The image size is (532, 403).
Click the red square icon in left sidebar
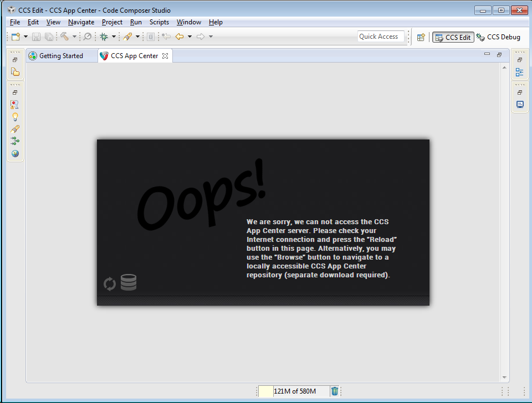[x=15, y=105]
